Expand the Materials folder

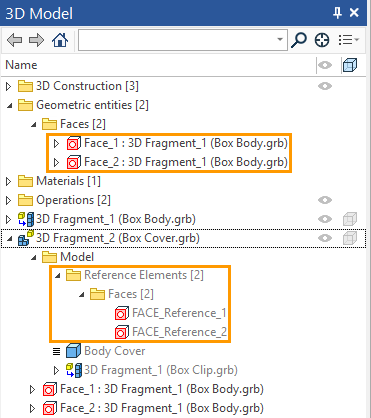[x=9, y=181]
